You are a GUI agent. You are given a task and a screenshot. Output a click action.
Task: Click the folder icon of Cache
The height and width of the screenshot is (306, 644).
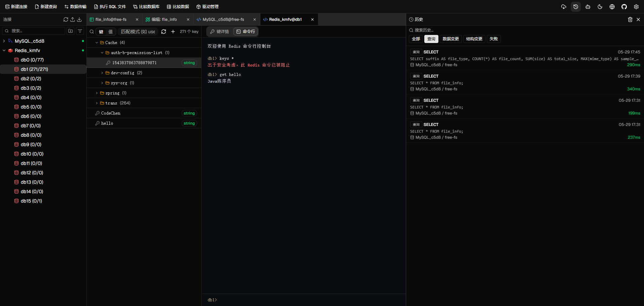102,43
